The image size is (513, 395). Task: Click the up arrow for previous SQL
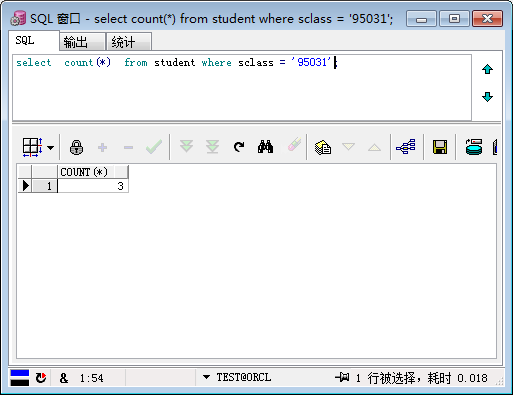pyautogui.click(x=487, y=69)
